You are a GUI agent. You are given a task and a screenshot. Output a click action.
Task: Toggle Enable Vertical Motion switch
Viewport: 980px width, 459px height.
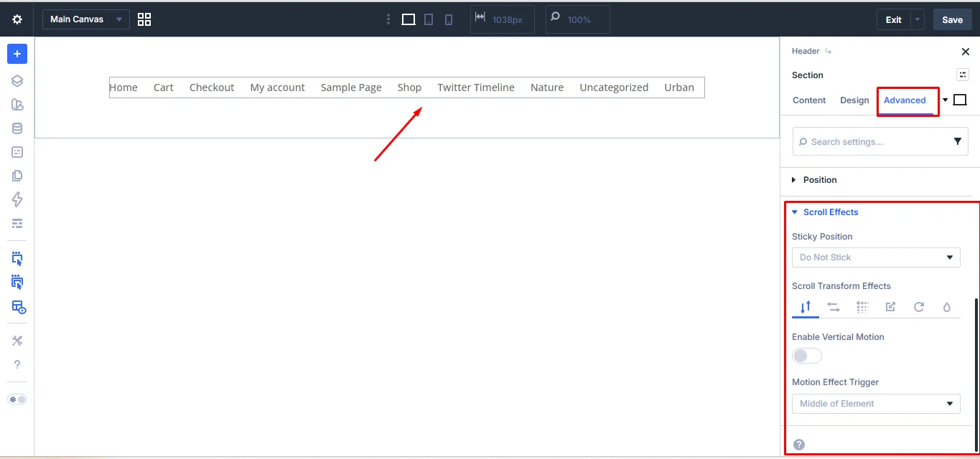tap(807, 356)
